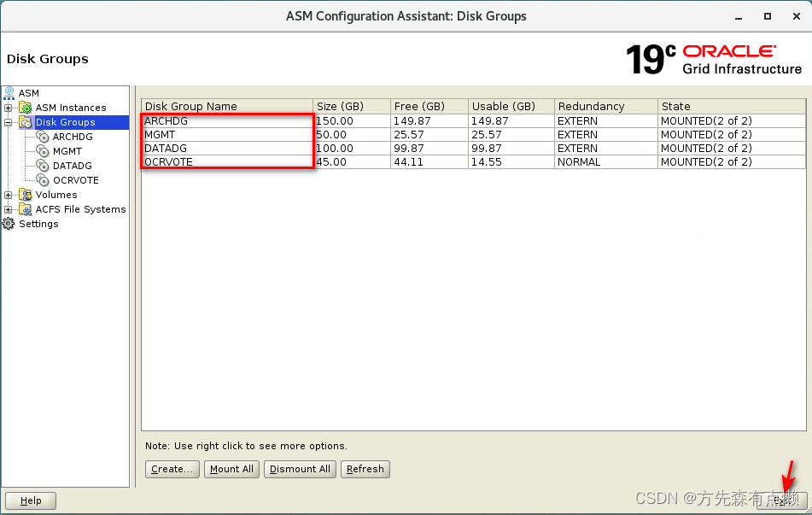Screen dimensions: 812x515
Task: Sort by Free (GB) column header
Action: [429, 106]
